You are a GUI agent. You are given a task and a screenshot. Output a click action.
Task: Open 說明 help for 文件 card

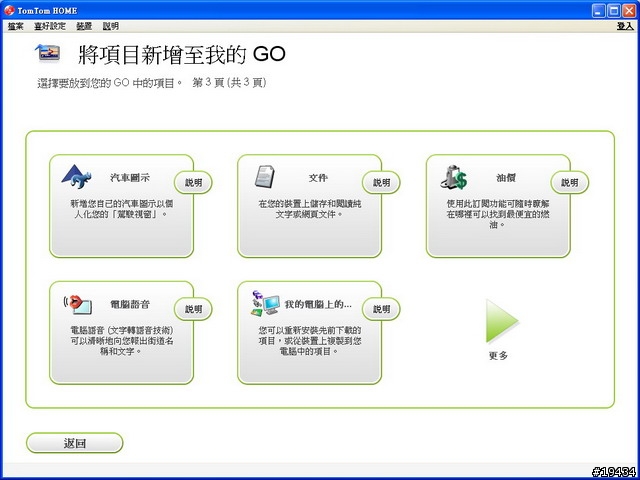click(x=381, y=182)
